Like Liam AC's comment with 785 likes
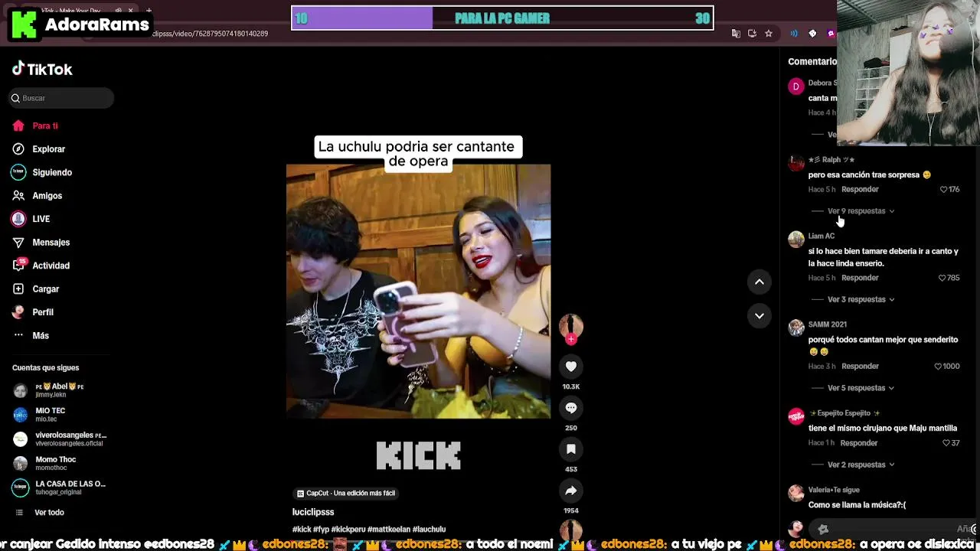Viewport: 980px width, 551px height. 942,278
